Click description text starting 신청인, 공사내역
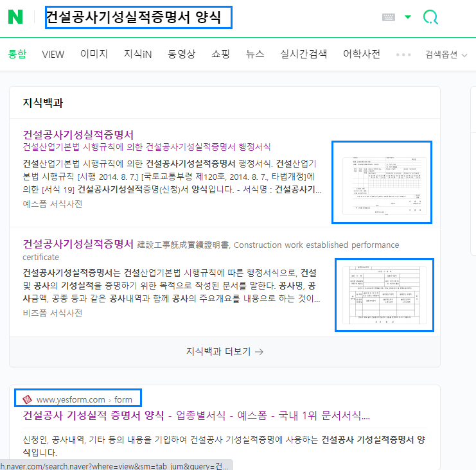The height and width of the screenshot is (470, 476). [224, 446]
